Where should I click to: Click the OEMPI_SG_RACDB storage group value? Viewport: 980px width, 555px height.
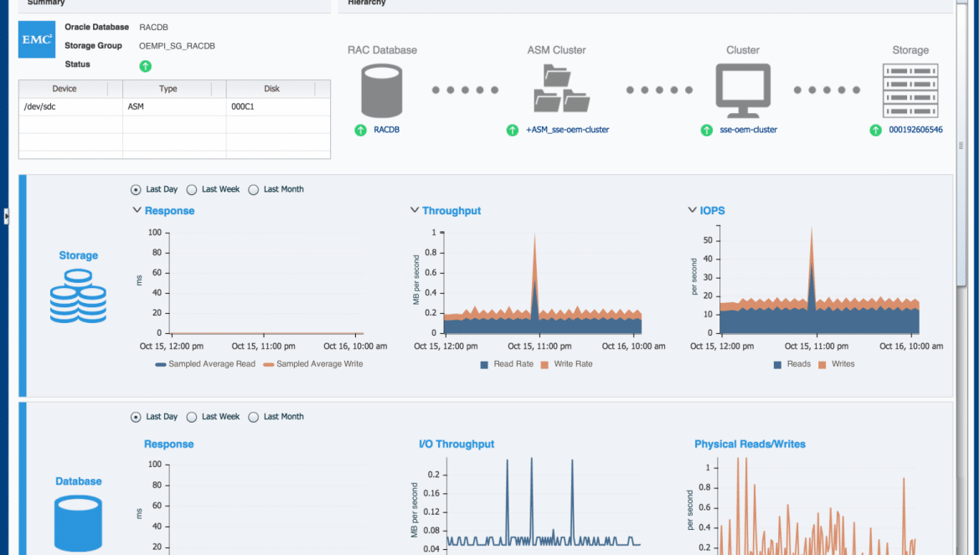(177, 46)
